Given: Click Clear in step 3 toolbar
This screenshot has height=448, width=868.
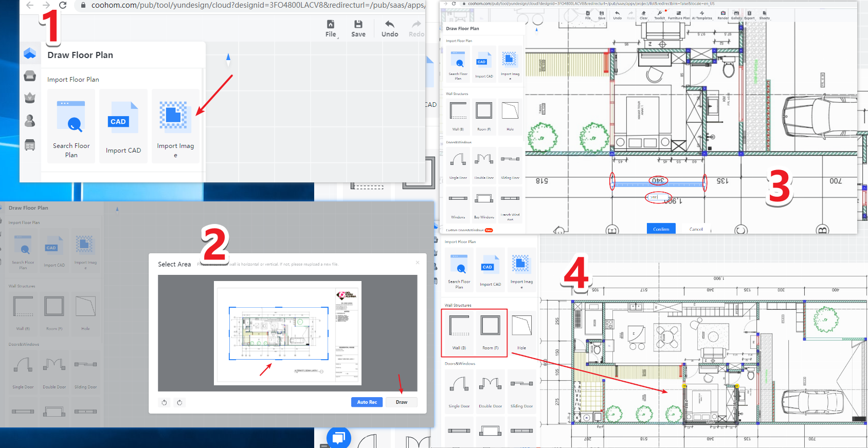Looking at the screenshot, I should point(643,15).
